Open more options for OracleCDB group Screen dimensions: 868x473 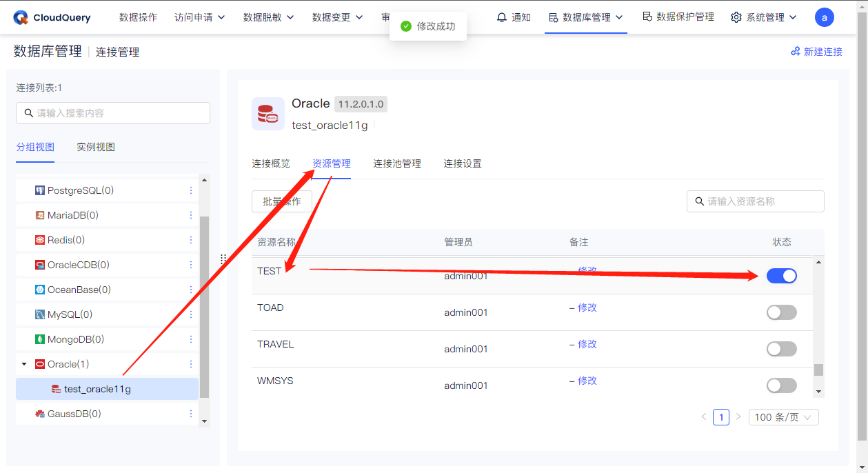click(x=191, y=265)
